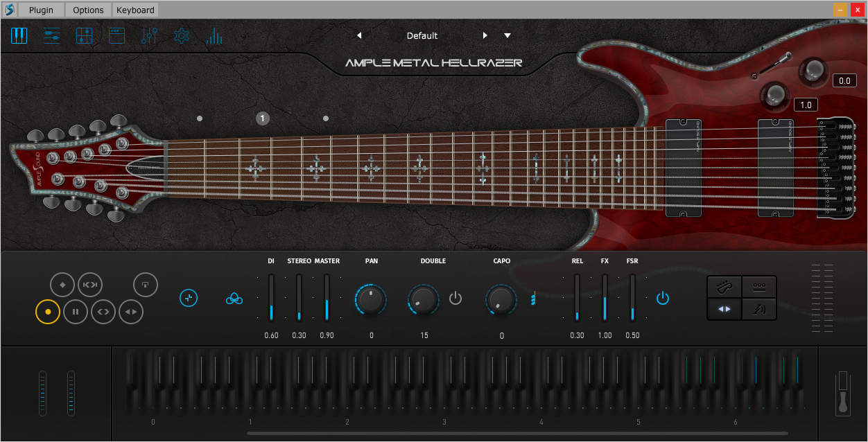The height and width of the screenshot is (442, 868).
Task: Click the blue circular crosshair icon
Action: point(189,298)
